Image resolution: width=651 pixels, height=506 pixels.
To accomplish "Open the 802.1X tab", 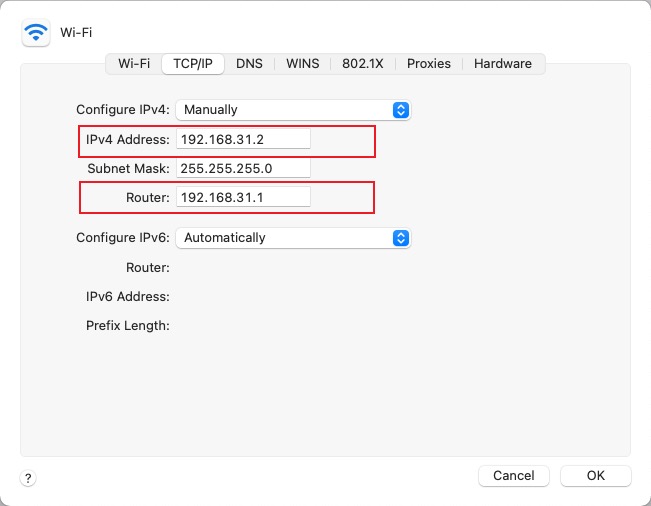I will (362, 64).
